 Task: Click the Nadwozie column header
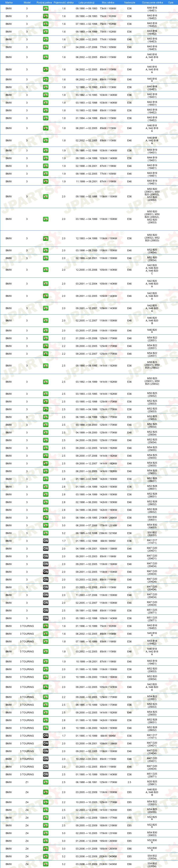click(x=130, y=2)
